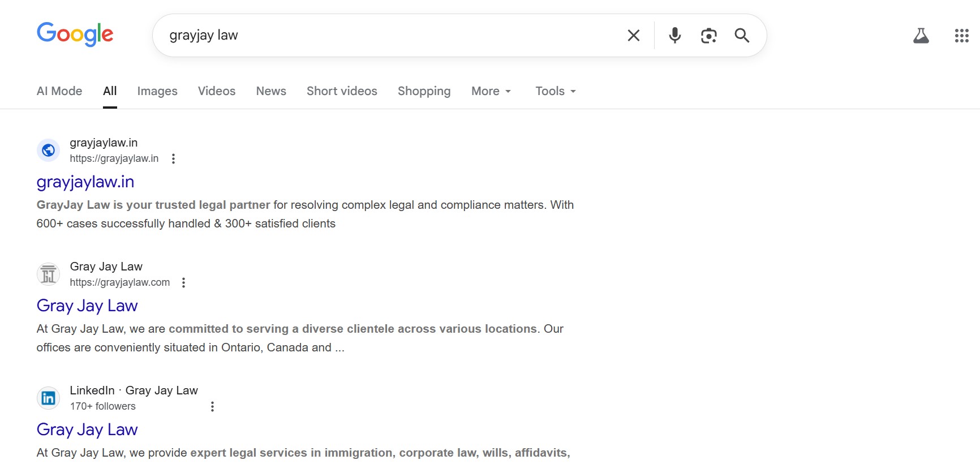This screenshot has width=980, height=464.
Task: Switch to the Images tab
Action: pyautogui.click(x=157, y=91)
